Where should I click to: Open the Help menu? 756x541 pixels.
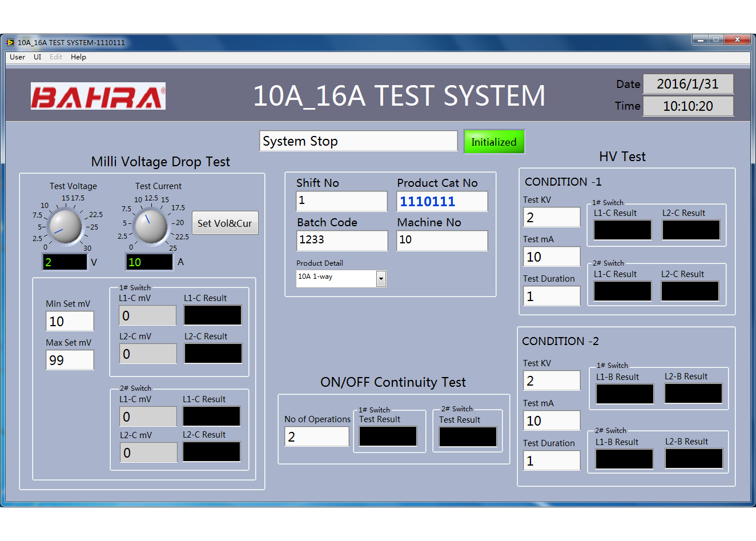tap(78, 57)
